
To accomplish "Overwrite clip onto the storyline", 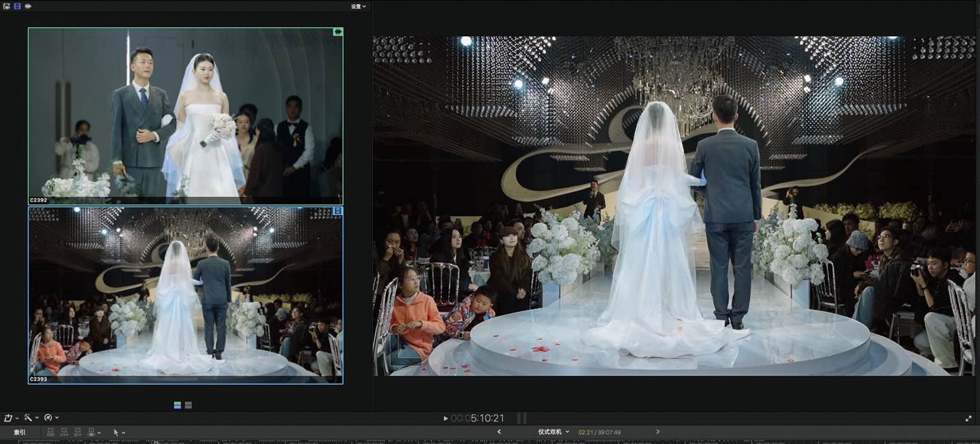I will pos(91,432).
